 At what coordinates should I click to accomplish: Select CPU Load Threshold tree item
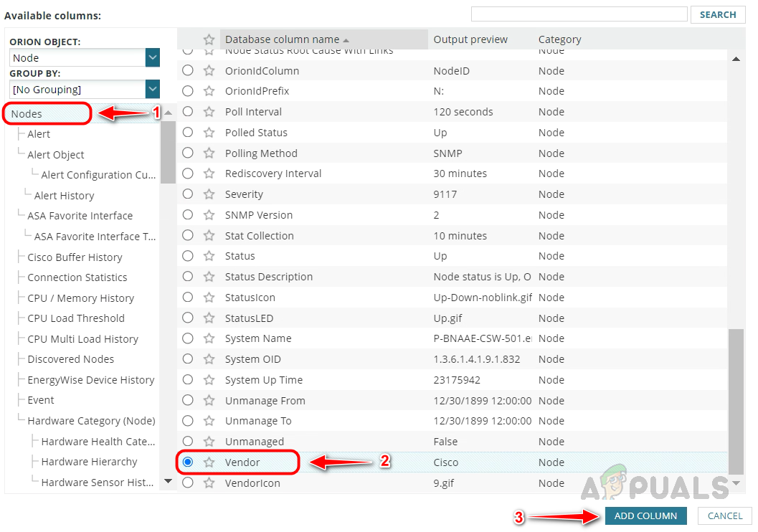point(76,318)
